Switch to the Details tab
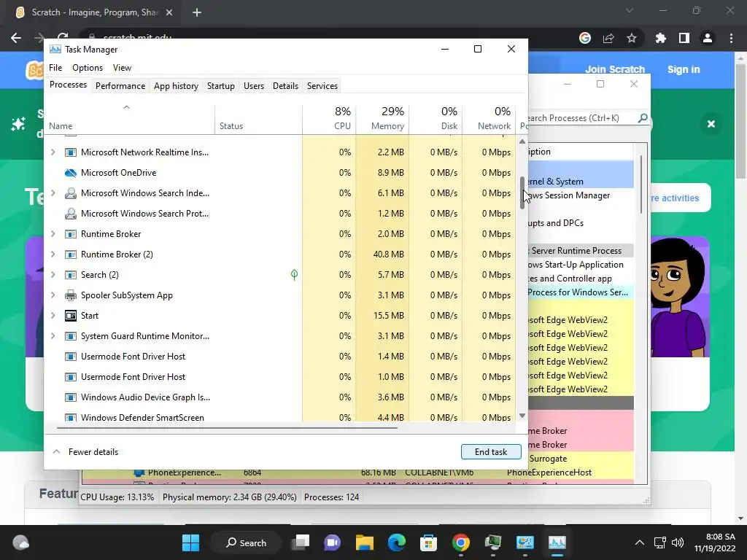747x560 pixels. tap(285, 86)
